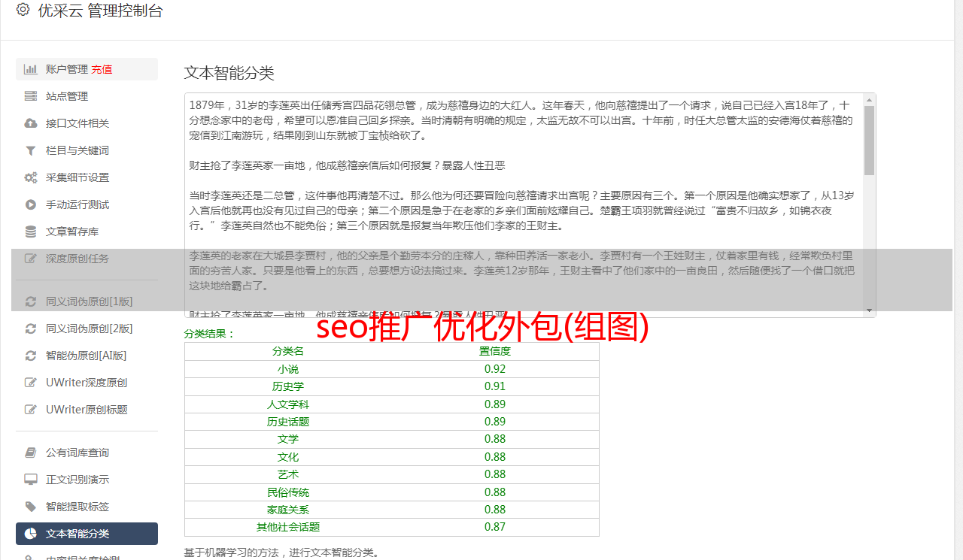Viewport: 963px width, 560px height.
Task: Click the edit icon for UWriter深度原创
Action: point(31,383)
